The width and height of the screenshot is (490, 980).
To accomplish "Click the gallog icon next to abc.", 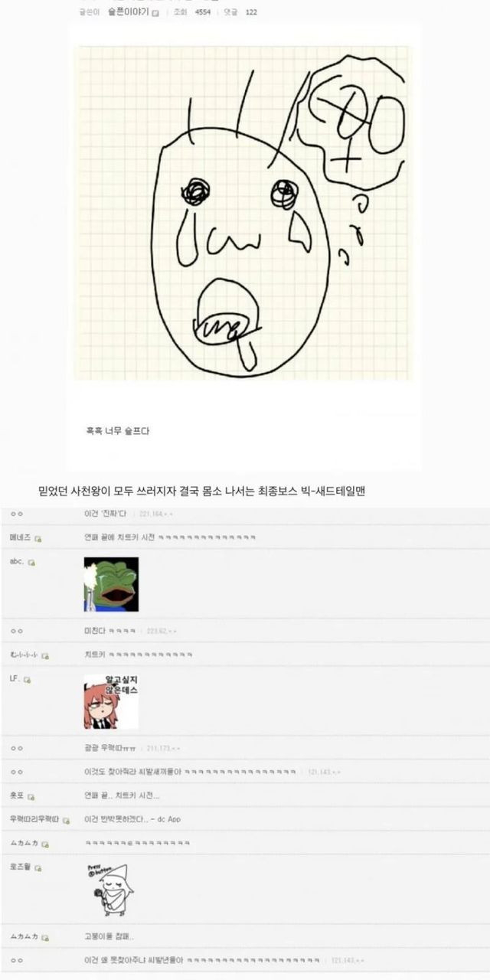I will pyautogui.click(x=31, y=563).
